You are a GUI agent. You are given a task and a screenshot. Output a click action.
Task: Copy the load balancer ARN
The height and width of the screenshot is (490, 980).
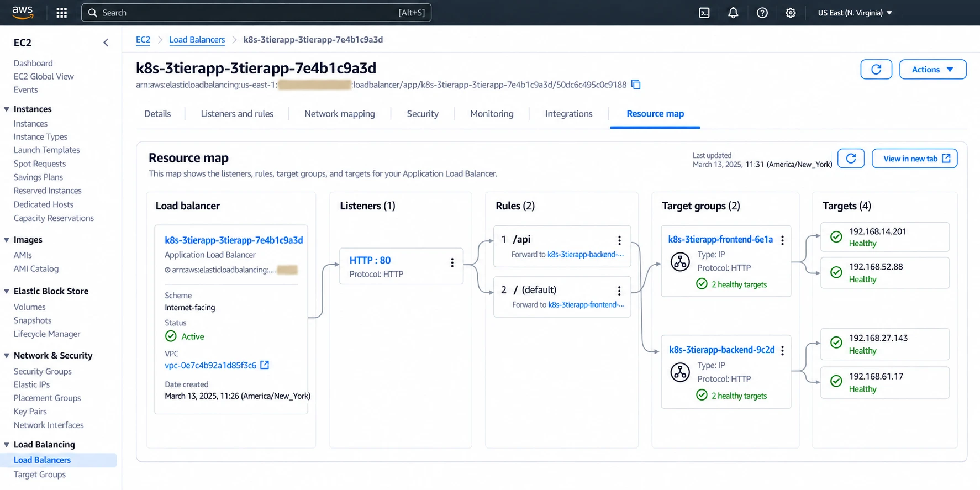coord(636,85)
